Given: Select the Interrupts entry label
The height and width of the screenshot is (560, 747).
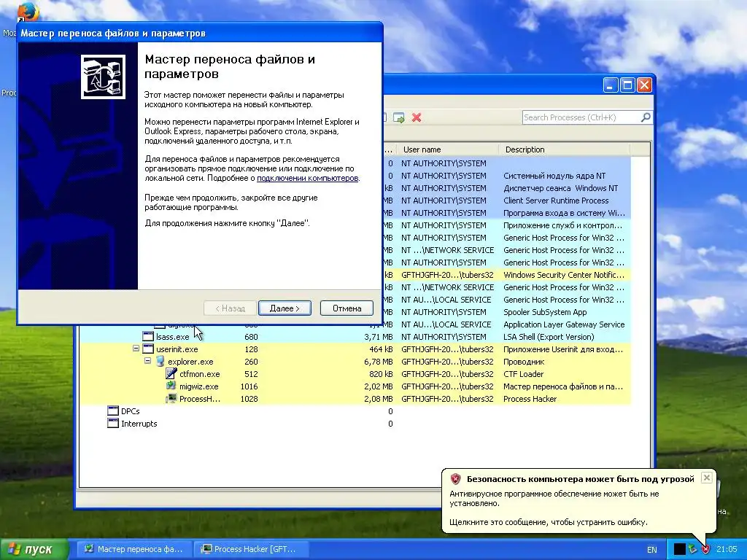Looking at the screenshot, I should pyautogui.click(x=139, y=424).
